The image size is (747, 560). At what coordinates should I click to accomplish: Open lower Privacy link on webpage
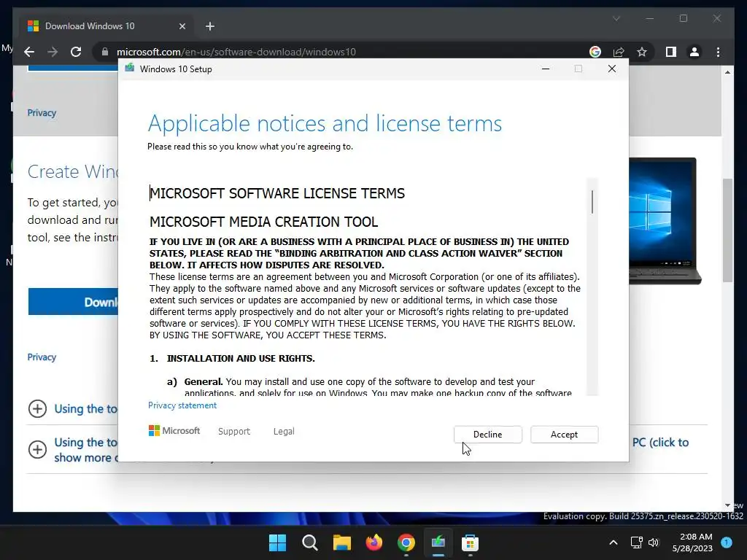(42, 357)
